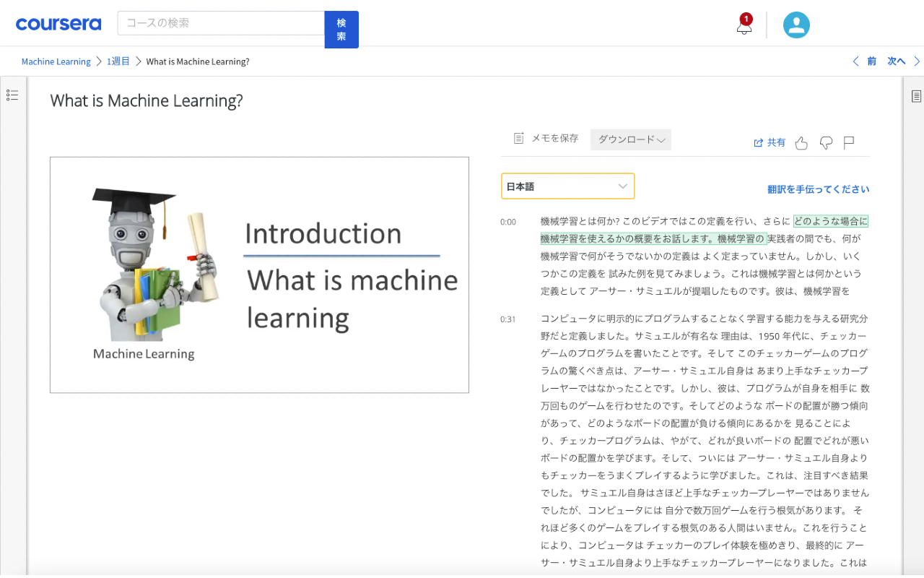Click the Coursera logo

58,23
